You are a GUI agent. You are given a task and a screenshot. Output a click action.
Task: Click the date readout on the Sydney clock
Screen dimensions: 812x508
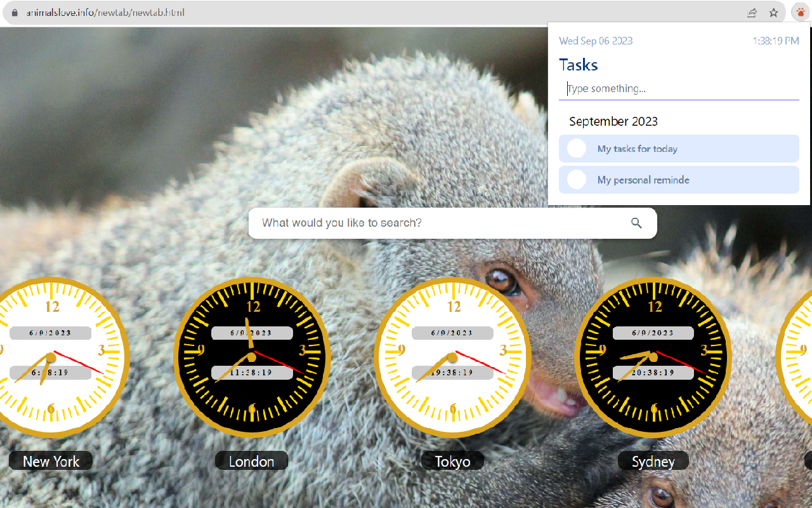point(653,333)
